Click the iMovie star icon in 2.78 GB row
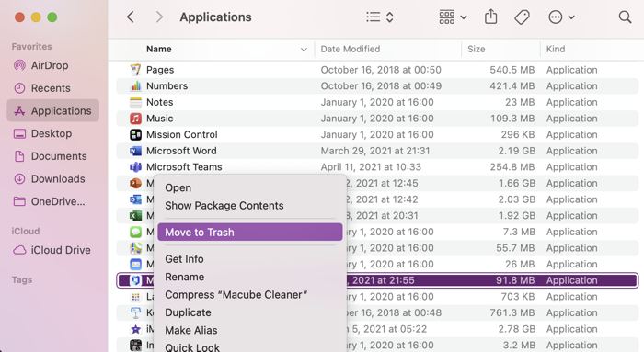Image resolution: width=644 pixels, height=352 pixels. tap(135, 329)
